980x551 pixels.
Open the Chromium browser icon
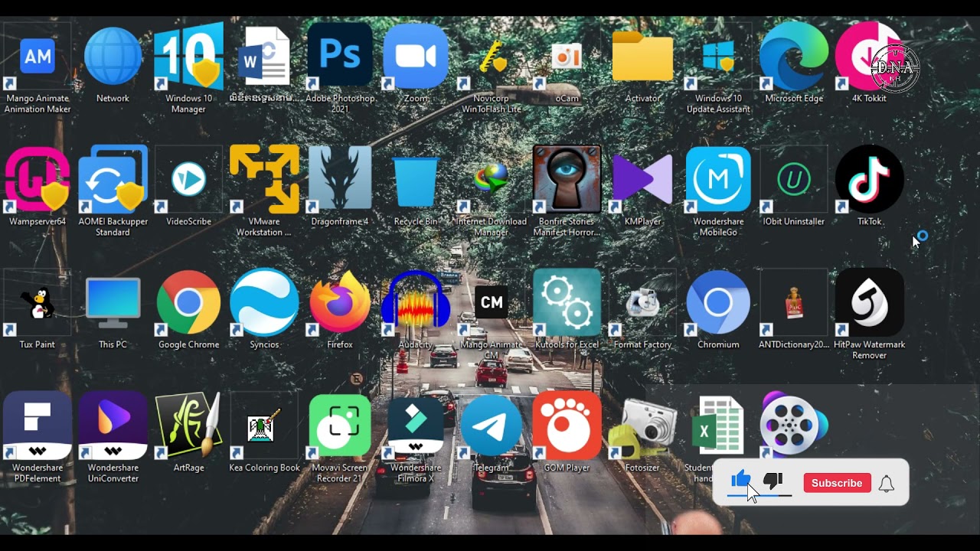718,304
